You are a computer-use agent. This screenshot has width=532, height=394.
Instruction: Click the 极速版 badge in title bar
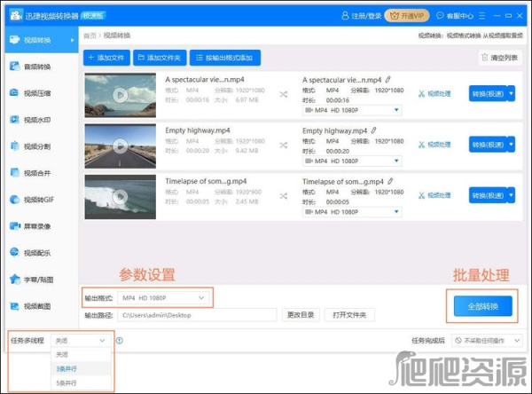(94, 15)
